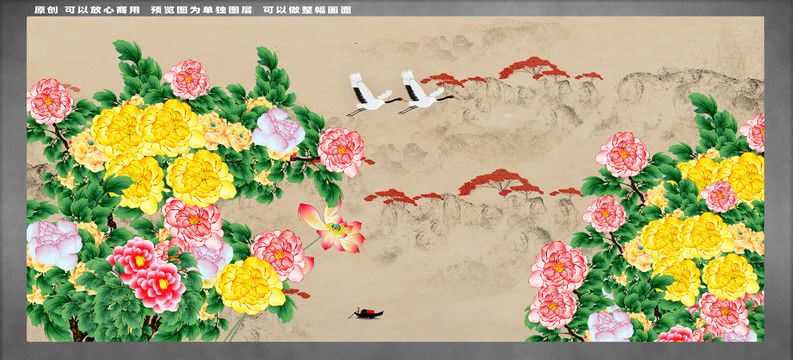Click the 可以做整幅画面 header text

pyautogui.click(x=307, y=10)
